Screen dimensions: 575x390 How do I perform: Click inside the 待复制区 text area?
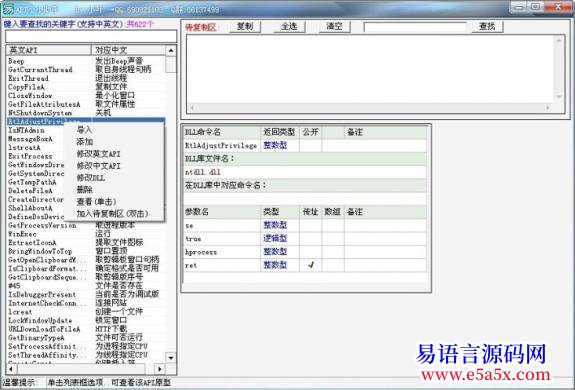point(370,69)
